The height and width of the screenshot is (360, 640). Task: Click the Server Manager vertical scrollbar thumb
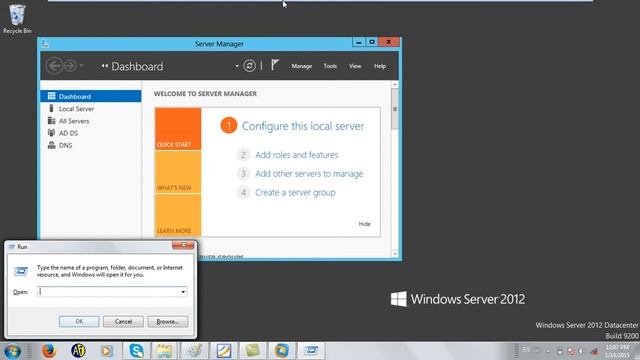pos(395,109)
